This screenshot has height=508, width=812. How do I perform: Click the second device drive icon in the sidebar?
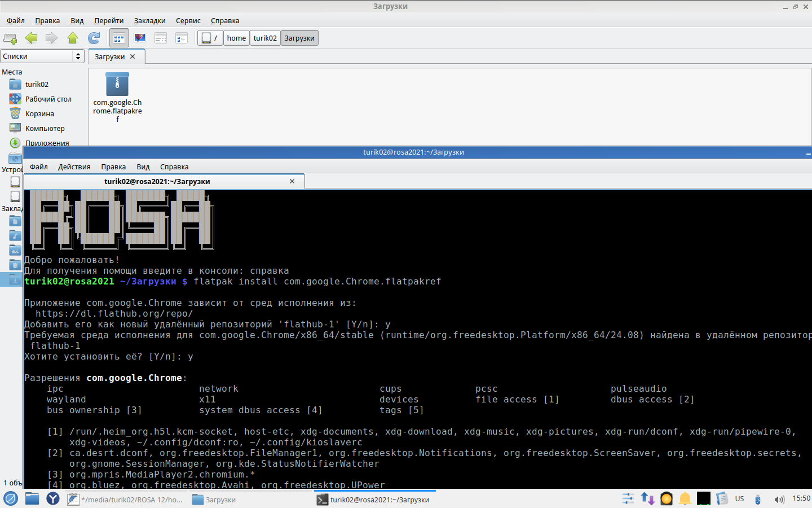(x=15, y=196)
